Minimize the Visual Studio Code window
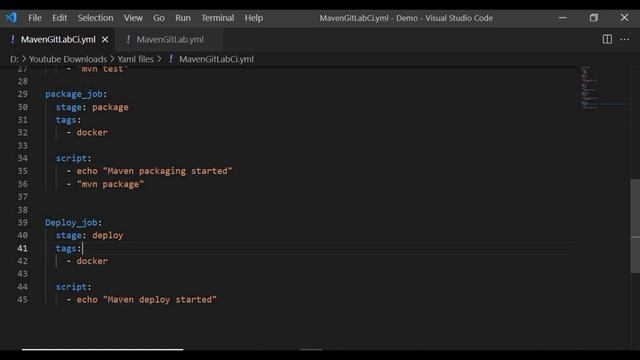The width and height of the screenshot is (640, 360). (x=562, y=18)
